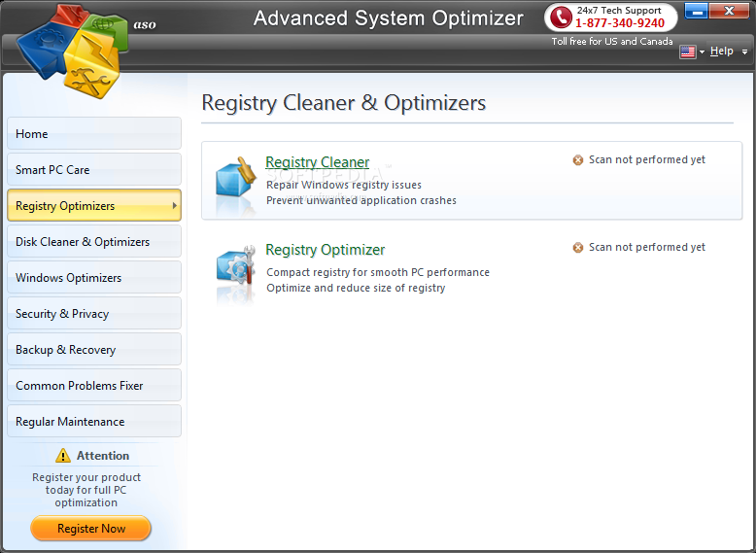Screen dimensions: 756x553
Task: Open the Help menu
Action: (x=721, y=52)
